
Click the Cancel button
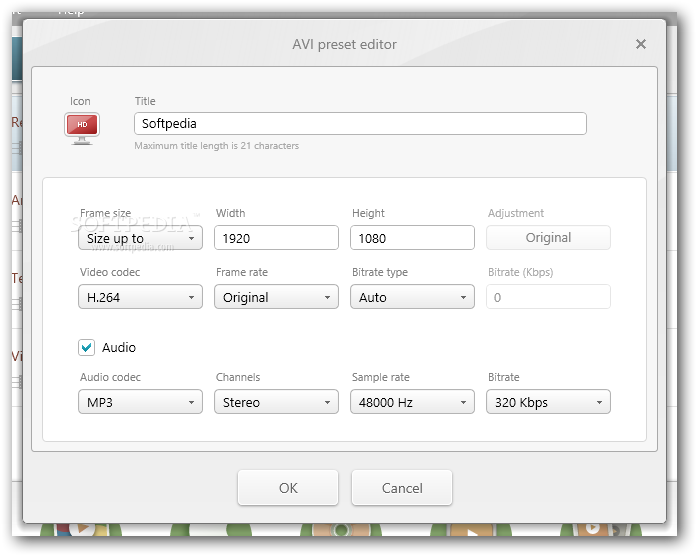point(402,488)
